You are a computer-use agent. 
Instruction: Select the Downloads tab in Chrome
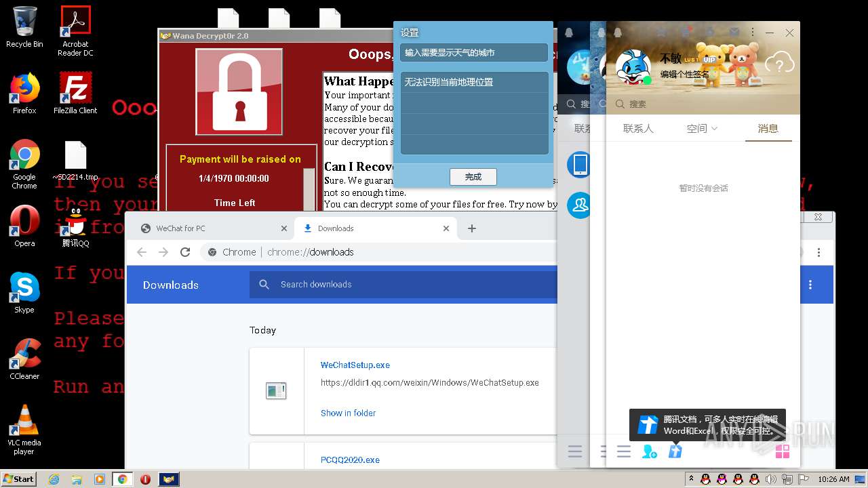tap(375, 228)
